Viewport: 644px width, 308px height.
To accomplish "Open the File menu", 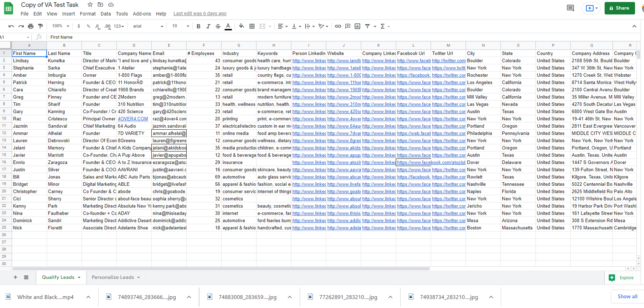I will pyautogui.click(x=24, y=14).
